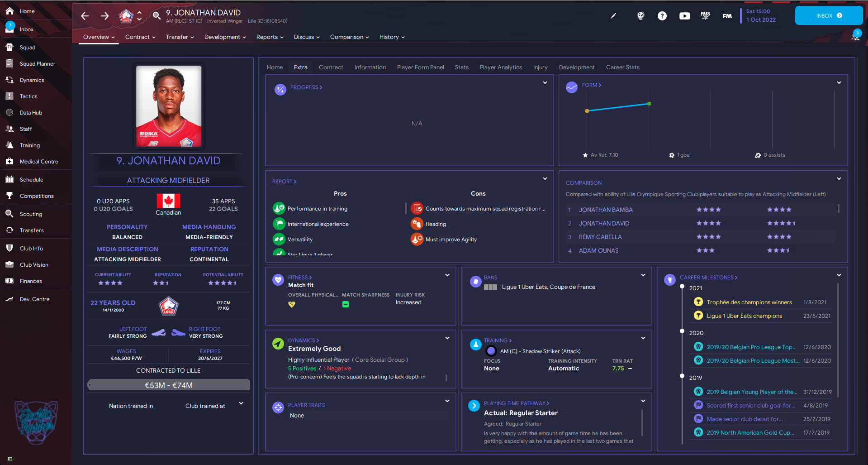This screenshot has width=868, height=465.
Task: Open the Overview dropdown menu
Action: (x=99, y=37)
